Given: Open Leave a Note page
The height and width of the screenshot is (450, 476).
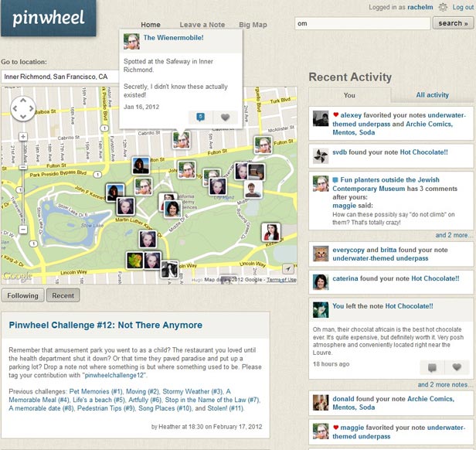Looking at the screenshot, I should click(202, 25).
